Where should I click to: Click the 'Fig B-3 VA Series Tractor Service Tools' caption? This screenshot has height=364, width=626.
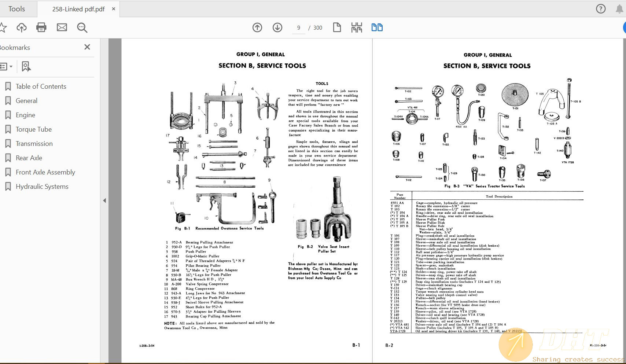point(484,186)
